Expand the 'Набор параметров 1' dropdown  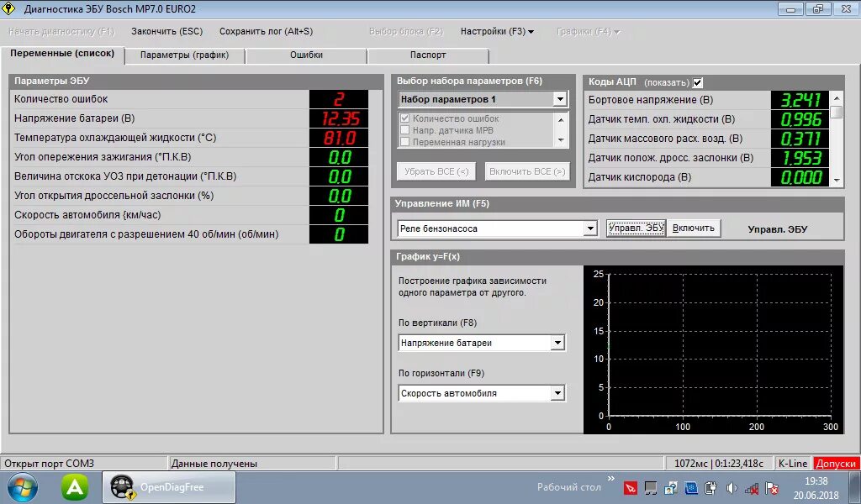coord(559,99)
